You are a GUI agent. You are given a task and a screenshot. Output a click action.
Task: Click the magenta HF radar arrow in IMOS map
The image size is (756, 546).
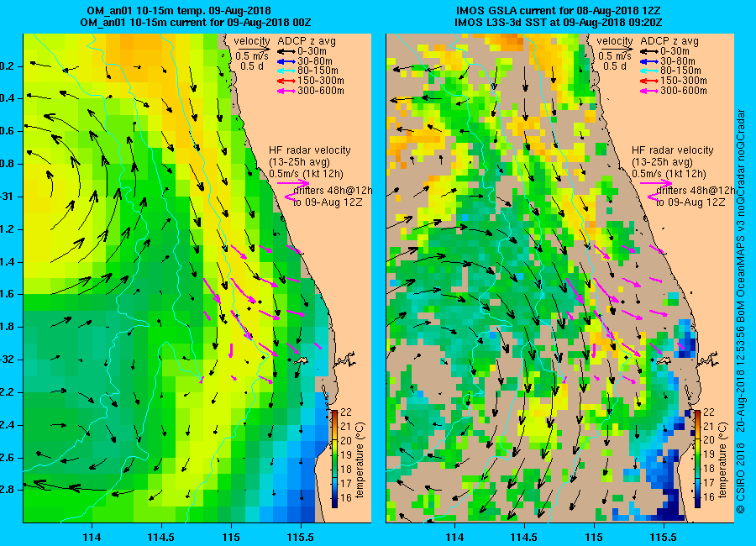[x=656, y=183]
